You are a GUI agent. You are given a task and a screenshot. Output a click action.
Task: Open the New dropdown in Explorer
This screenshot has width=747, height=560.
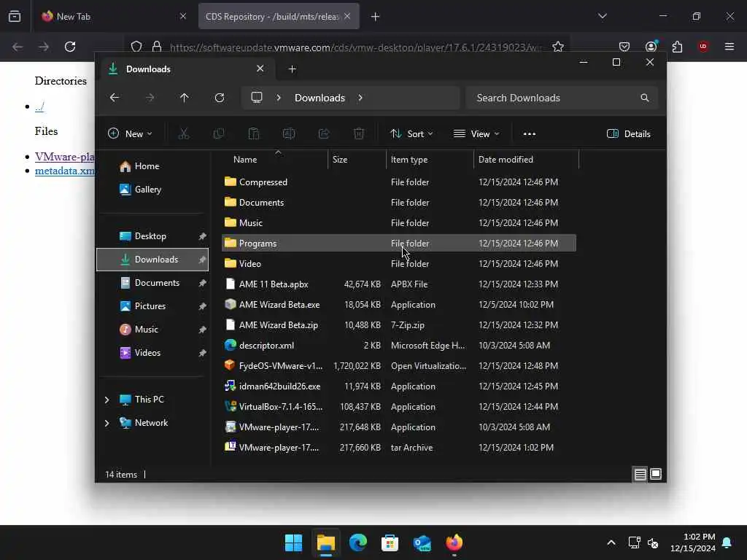(x=130, y=134)
